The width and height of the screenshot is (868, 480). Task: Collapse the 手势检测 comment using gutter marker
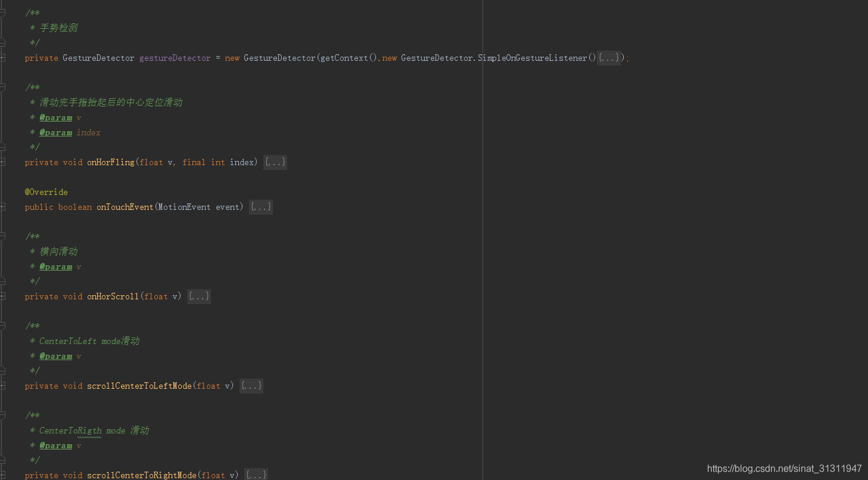click(2, 13)
